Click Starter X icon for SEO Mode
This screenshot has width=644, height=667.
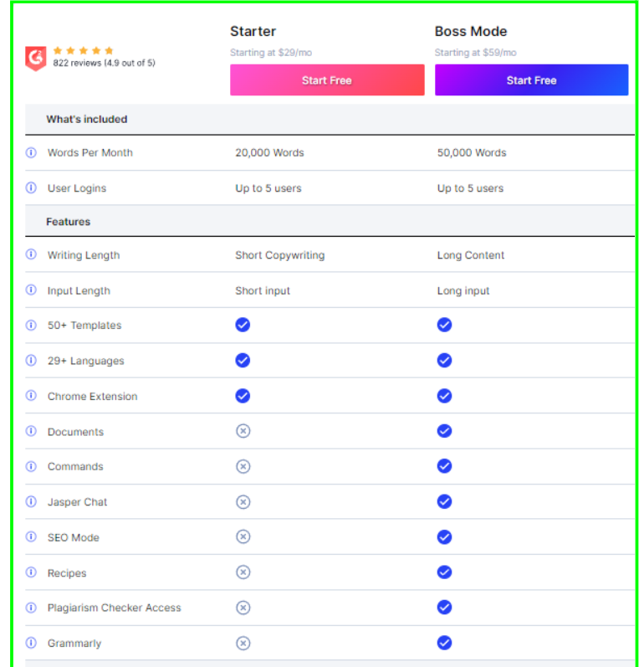pyautogui.click(x=243, y=536)
